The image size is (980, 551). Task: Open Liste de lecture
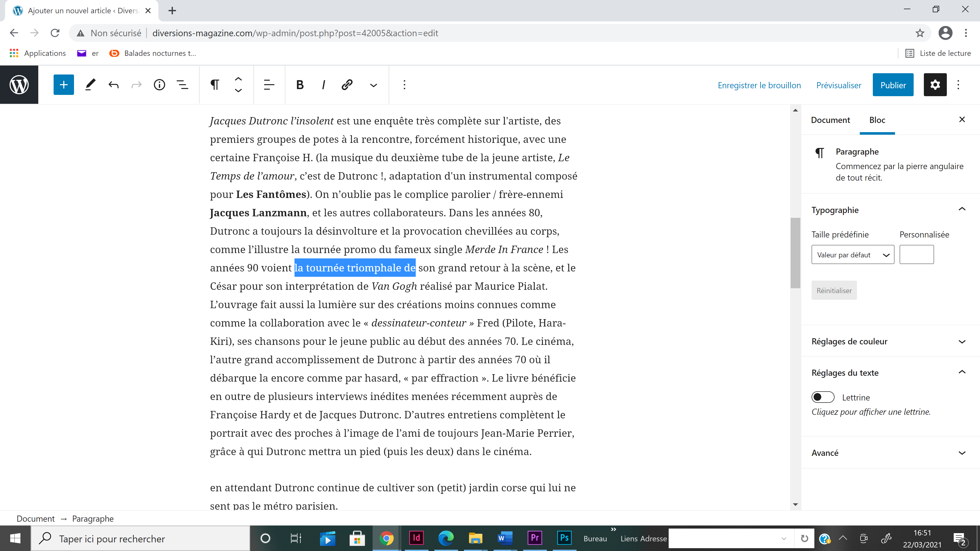pos(938,53)
